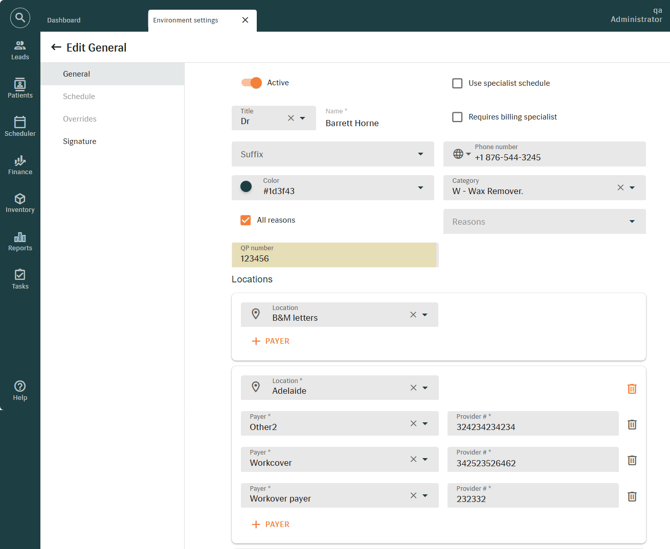Select the Environment settings tab
Viewport: 670px width, 549px height.
tap(185, 20)
